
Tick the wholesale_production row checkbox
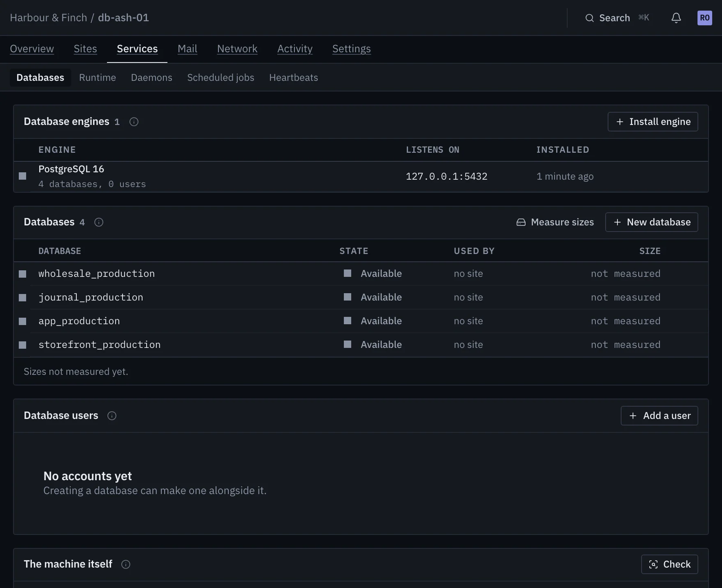22,274
